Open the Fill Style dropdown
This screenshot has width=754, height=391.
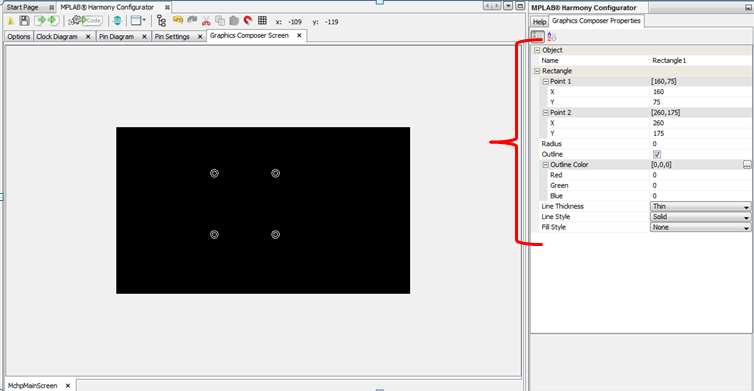700,227
